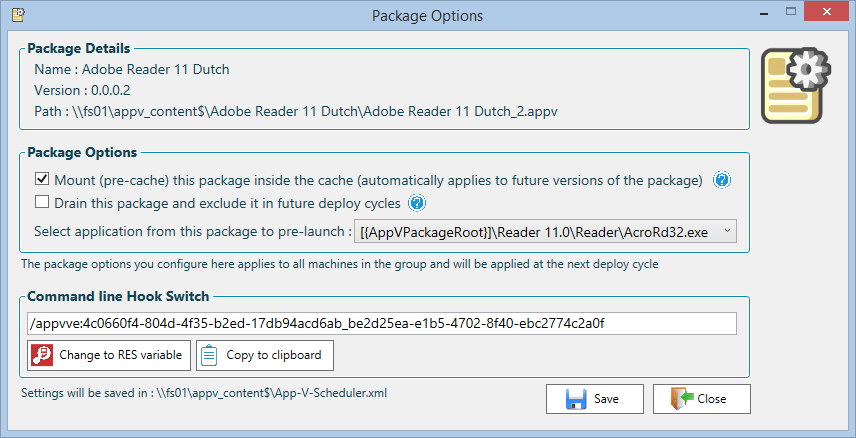This screenshot has height=438, width=856.
Task: Minimize the Package Options window
Action: pos(757,15)
